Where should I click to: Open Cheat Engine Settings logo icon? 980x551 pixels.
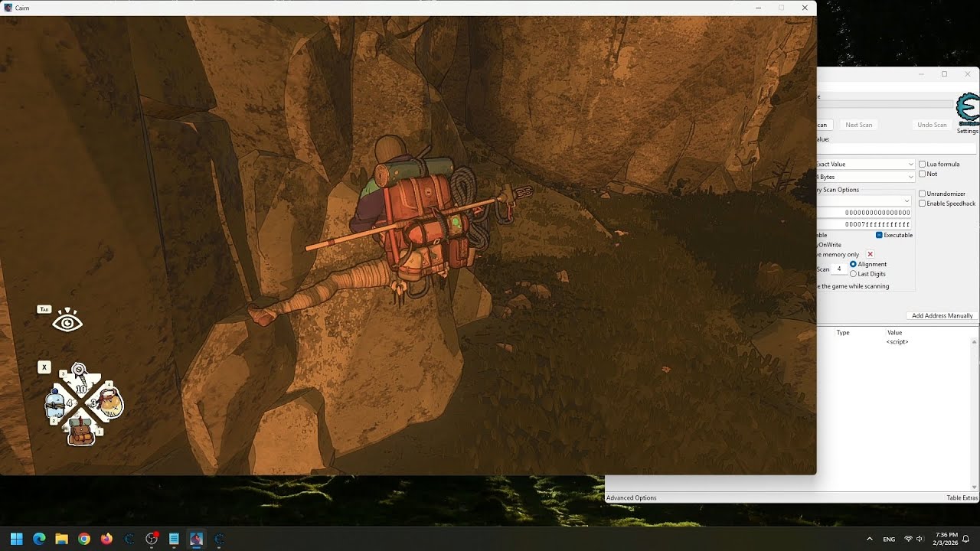(968, 109)
